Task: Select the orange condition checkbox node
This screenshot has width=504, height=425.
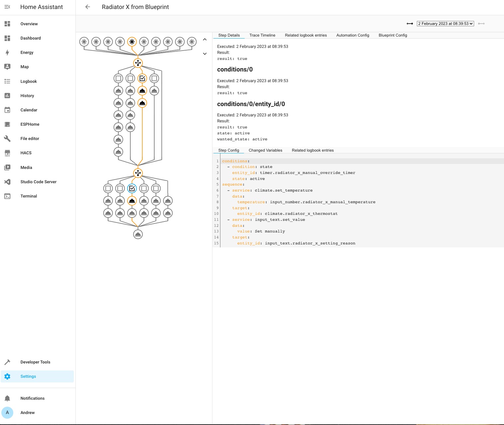Action: (142, 78)
